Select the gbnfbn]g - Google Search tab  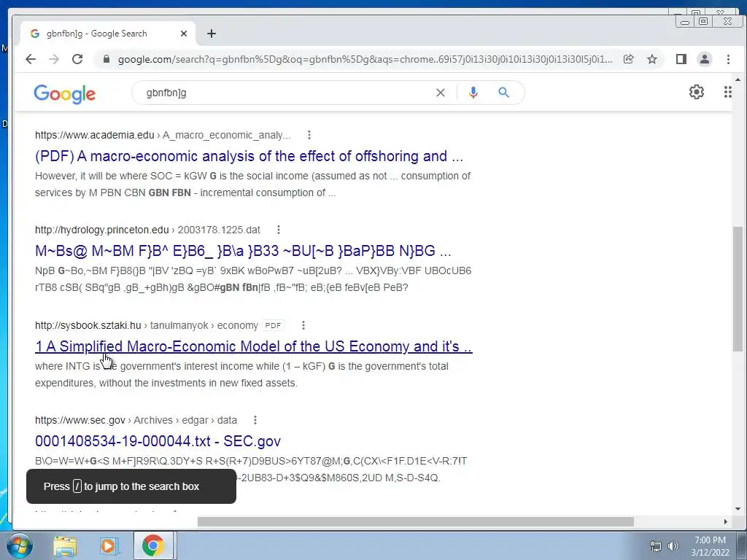click(107, 34)
